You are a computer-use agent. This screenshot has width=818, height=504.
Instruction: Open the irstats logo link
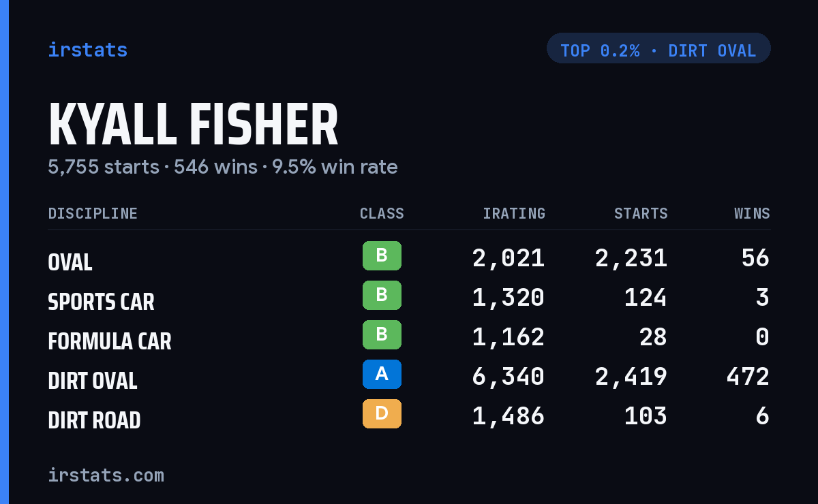pos(87,50)
